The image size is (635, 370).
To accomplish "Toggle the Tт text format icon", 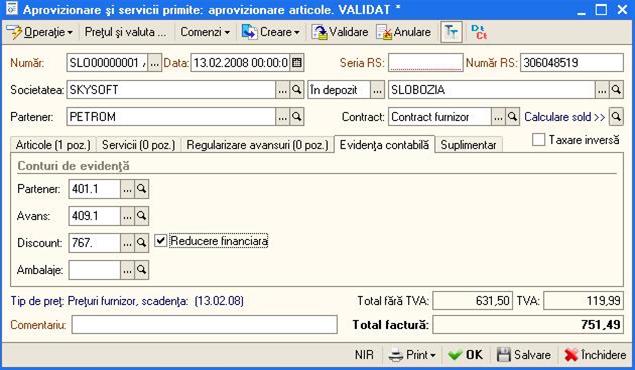I will click(x=451, y=32).
